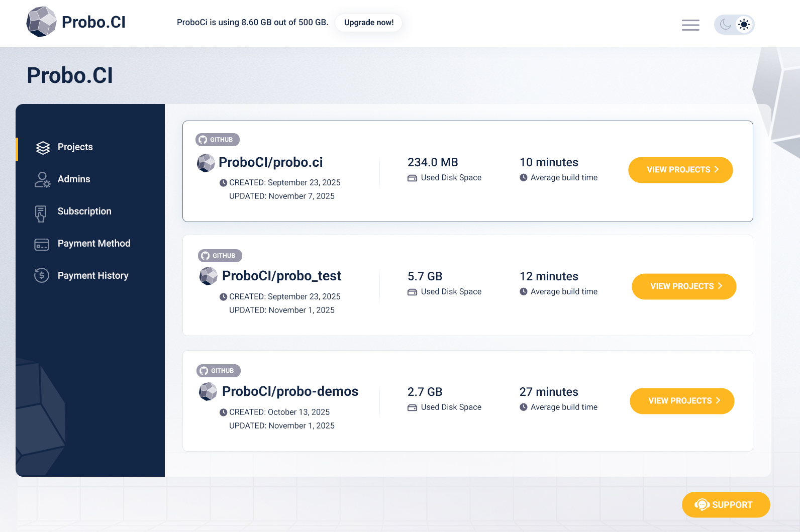Click the Probo.CI page heading
The height and width of the screenshot is (532, 800).
point(70,76)
